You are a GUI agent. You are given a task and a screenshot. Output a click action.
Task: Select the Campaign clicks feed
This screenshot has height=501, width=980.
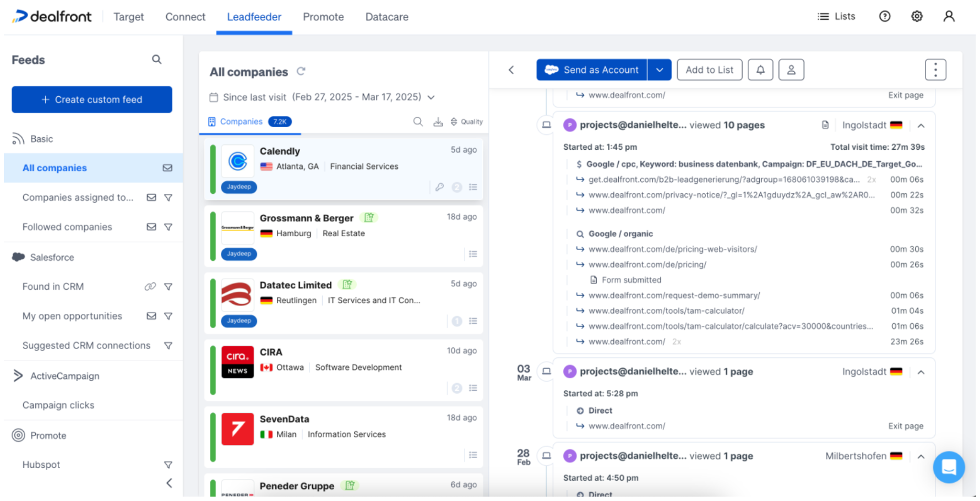point(58,405)
